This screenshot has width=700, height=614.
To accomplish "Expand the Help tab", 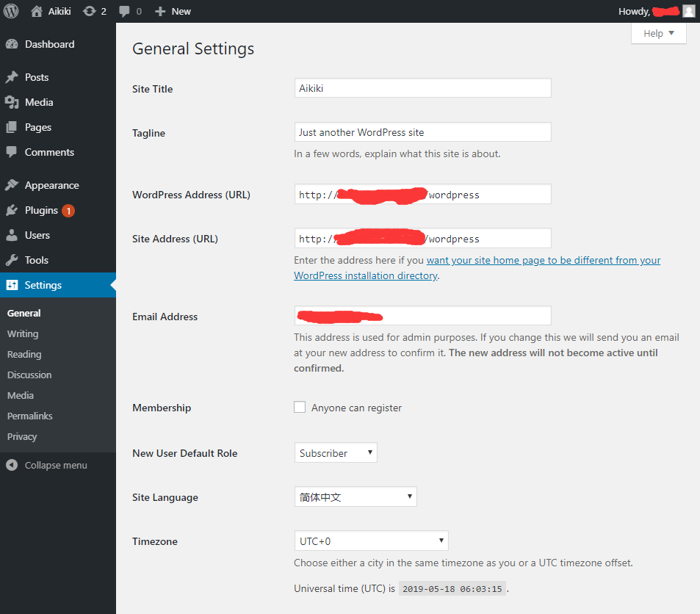I will coord(658,34).
